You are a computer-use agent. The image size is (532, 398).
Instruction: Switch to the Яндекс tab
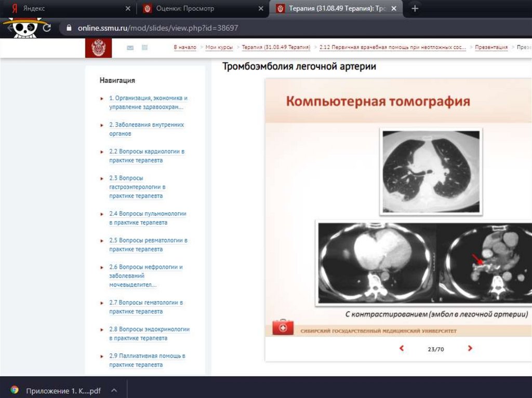point(62,9)
